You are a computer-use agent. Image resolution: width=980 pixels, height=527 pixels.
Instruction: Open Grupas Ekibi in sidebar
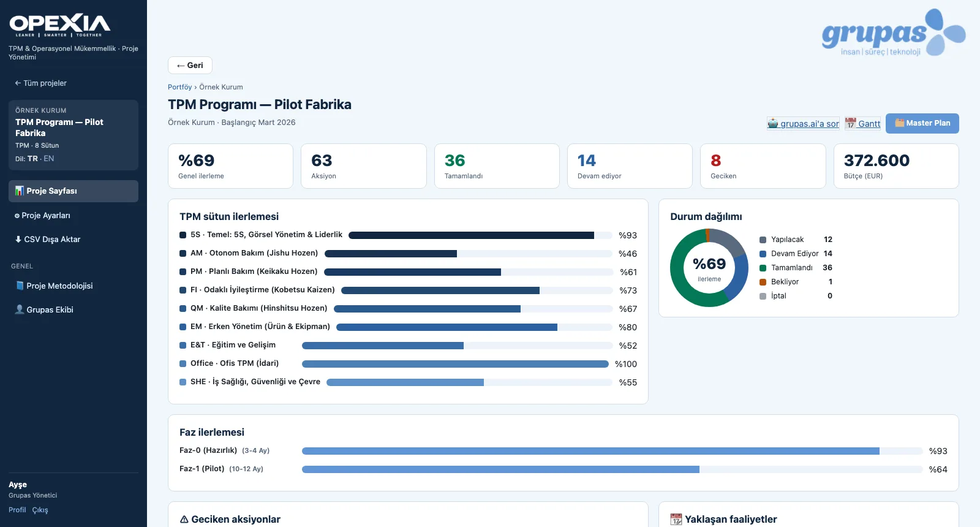tap(73, 310)
